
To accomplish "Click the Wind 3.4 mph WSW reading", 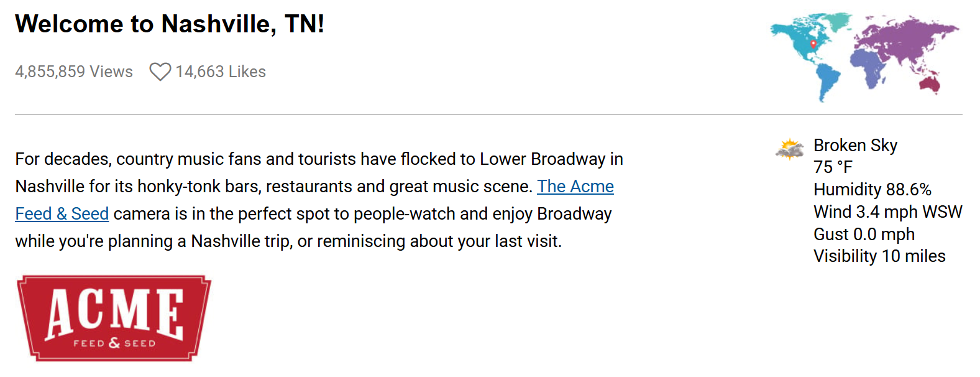I will 887,212.
